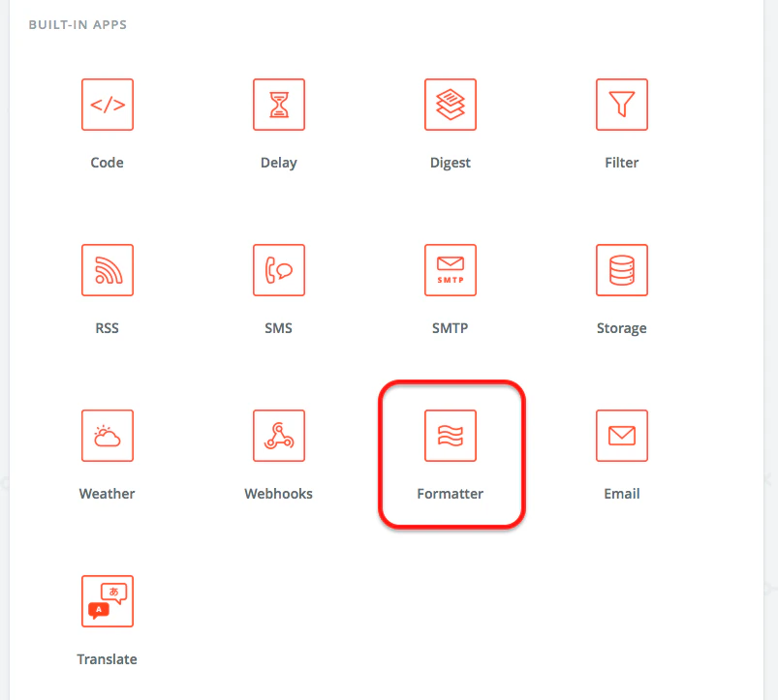Click the "Code" label
The height and width of the screenshot is (700, 778).
coord(108,163)
